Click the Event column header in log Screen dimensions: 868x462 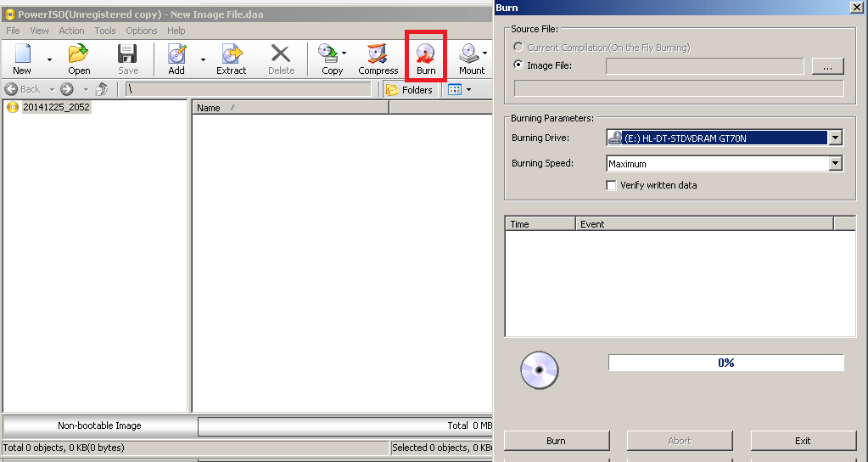tap(705, 224)
